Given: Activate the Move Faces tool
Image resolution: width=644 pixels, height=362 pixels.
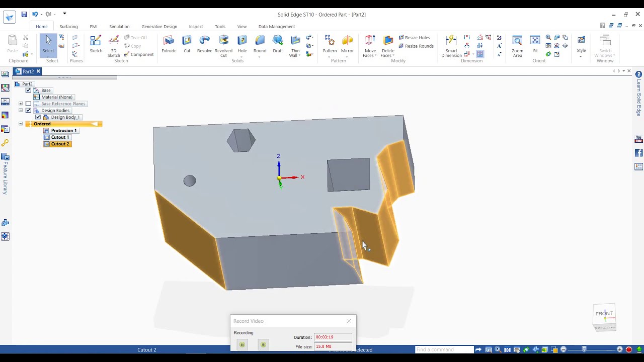Looking at the screenshot, I should pyautogui.click(x=370, y=46).
